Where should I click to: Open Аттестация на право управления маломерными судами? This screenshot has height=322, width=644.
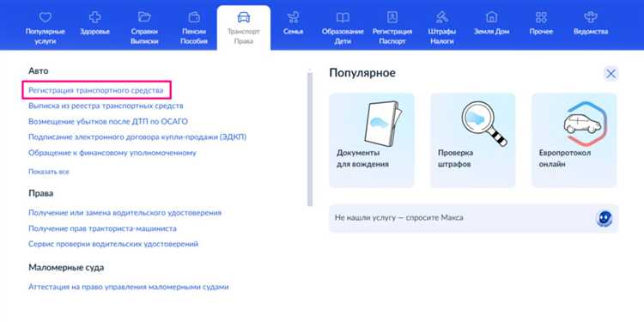[x=129, y=286]
